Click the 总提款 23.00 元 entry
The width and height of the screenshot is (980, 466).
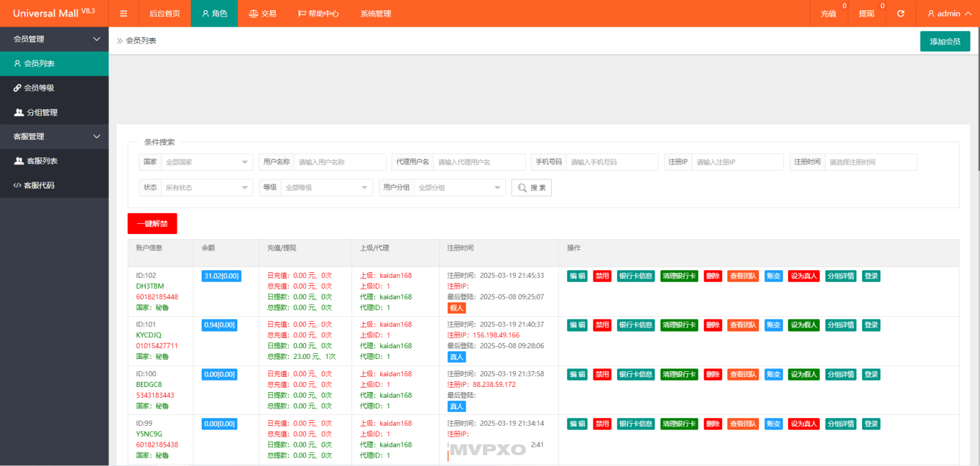coord(302,356)
